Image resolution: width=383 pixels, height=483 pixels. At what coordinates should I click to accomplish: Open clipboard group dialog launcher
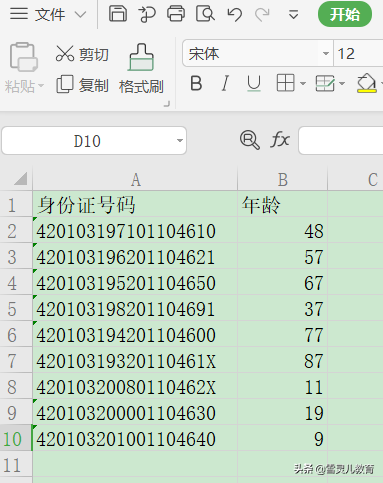click(167, 104)
